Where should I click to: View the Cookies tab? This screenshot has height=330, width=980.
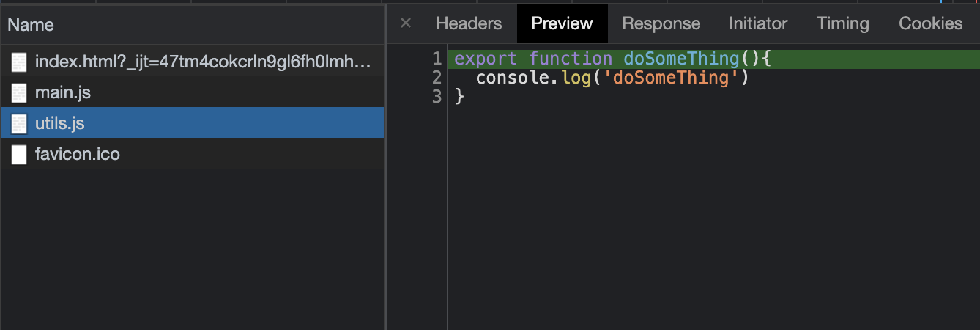930,23
